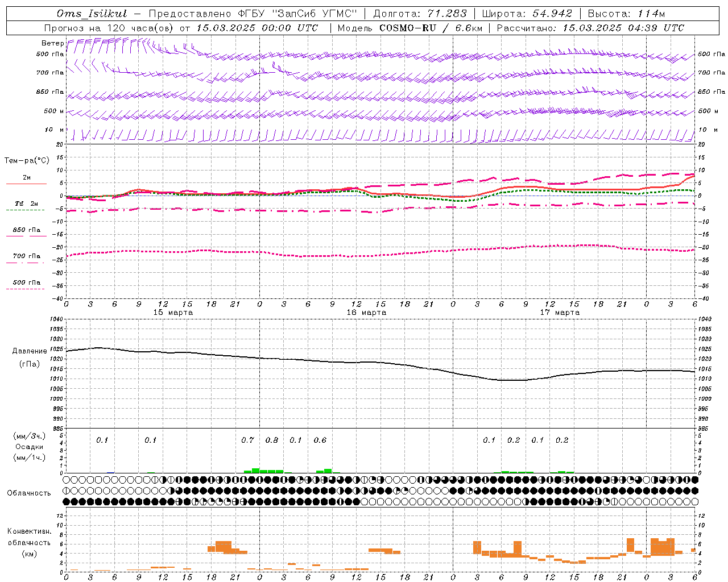Click the Широта: 54.942 value
This screenshot has width=728, height=582.
527,14
